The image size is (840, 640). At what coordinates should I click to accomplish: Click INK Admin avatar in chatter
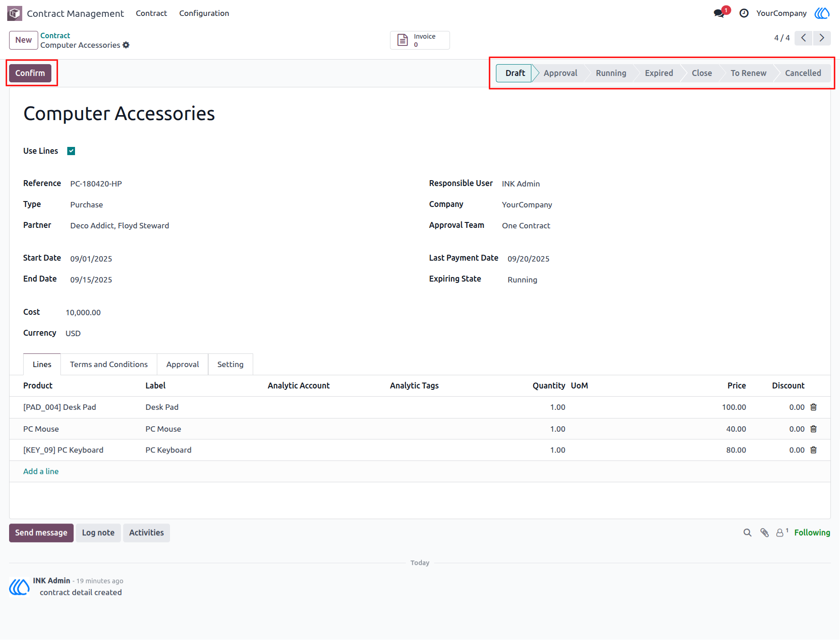click(20, 587)
